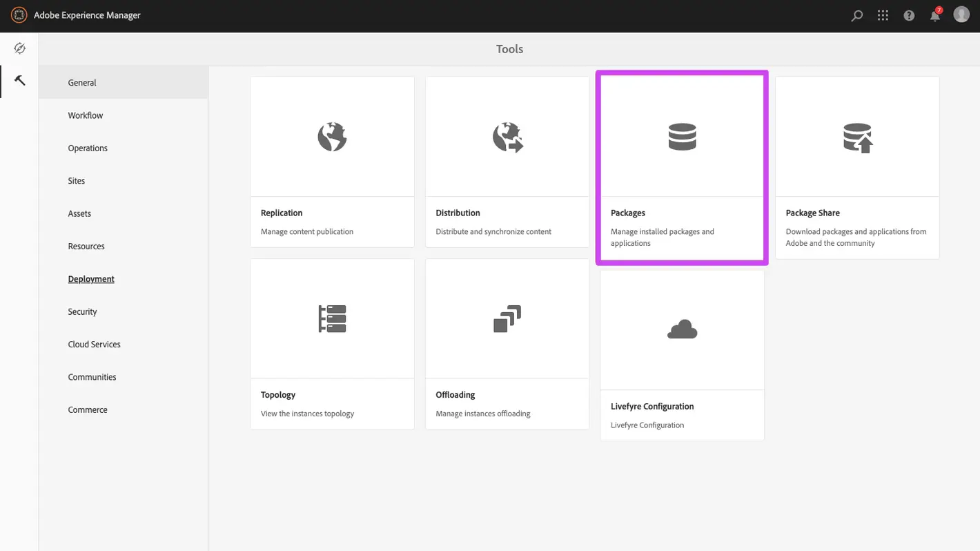Viewport: 980px width, 551px height.
Task: Select the Assets category in sidebar
Action: 124,213
